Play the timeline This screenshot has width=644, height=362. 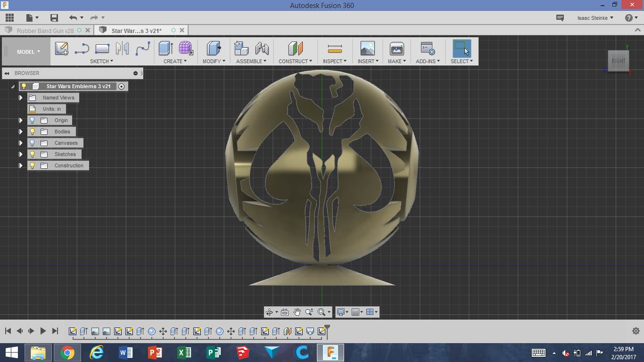[43, 331]
